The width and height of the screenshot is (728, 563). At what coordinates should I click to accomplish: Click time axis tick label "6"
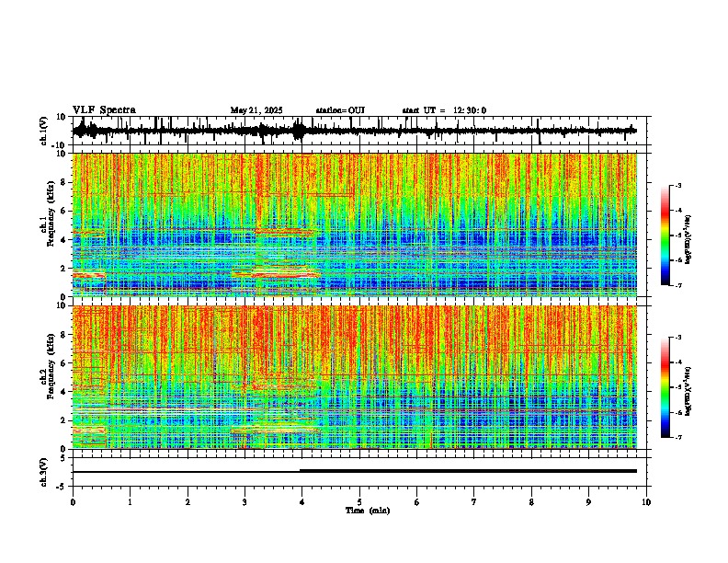click(417, 502)
